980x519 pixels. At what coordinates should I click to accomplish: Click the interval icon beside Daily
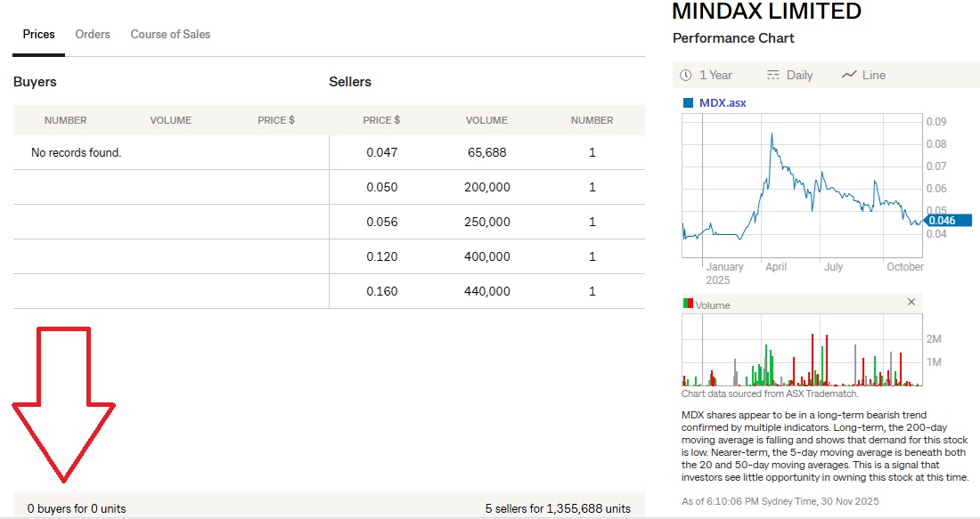click(772, 75)
